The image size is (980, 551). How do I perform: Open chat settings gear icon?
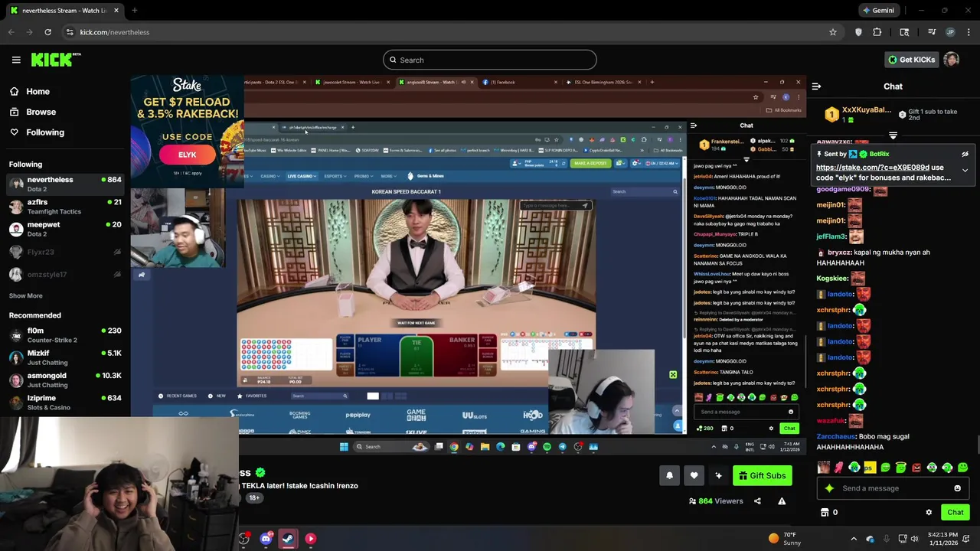click(929, 513)
